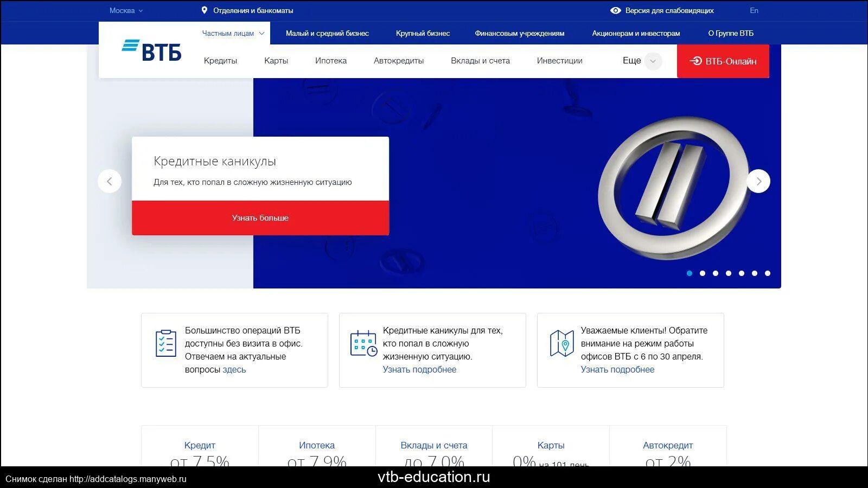Open the Ипотека menu item

331,61
